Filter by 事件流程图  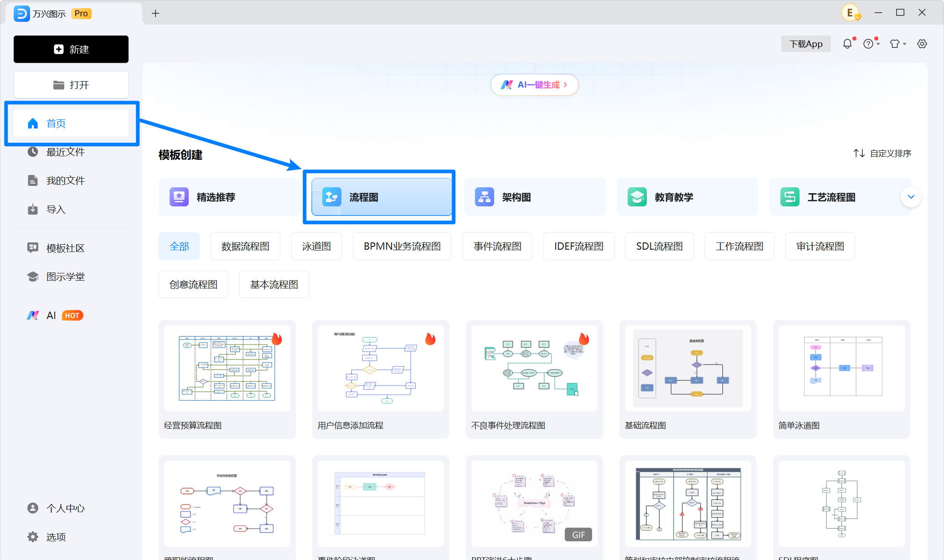pos(497,246)
